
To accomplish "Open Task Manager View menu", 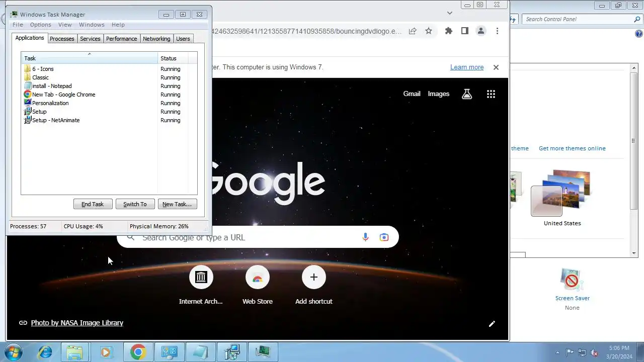I will coord(65,25).
